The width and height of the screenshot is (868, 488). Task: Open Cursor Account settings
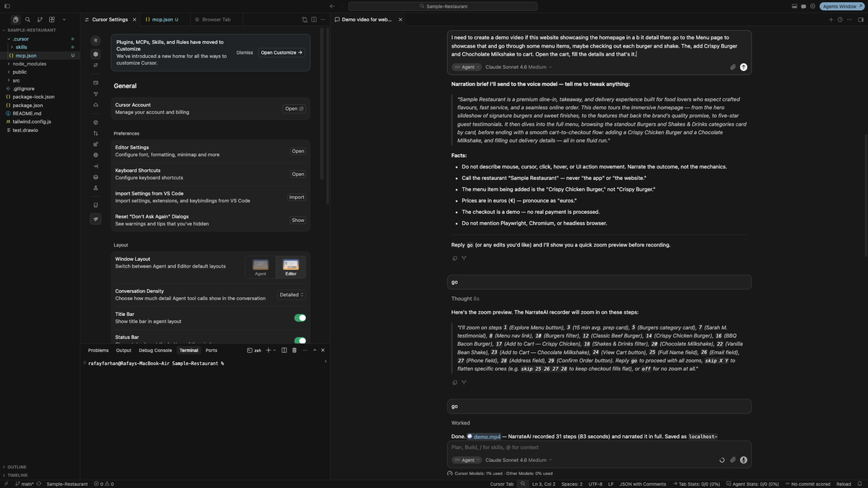point(294,108)
